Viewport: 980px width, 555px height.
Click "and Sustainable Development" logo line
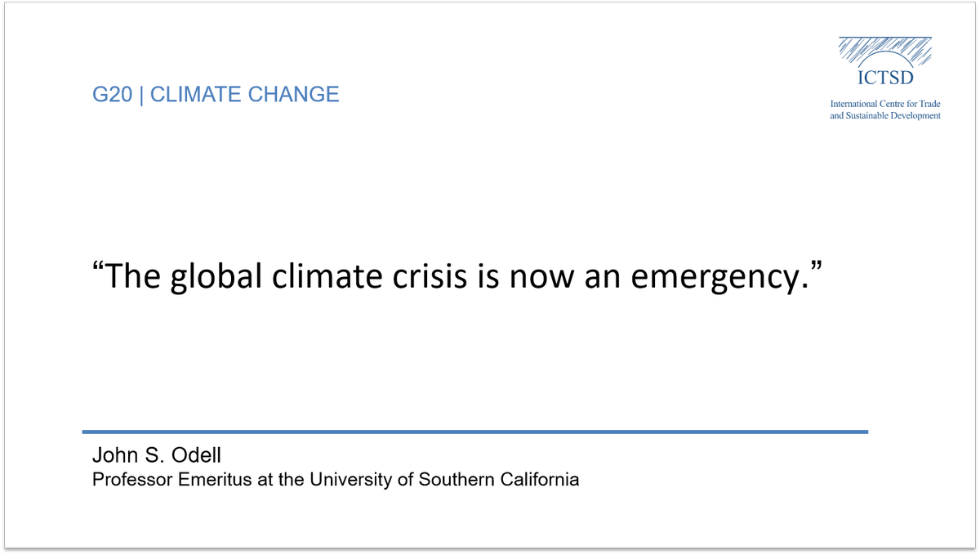[x=885, y=115]
